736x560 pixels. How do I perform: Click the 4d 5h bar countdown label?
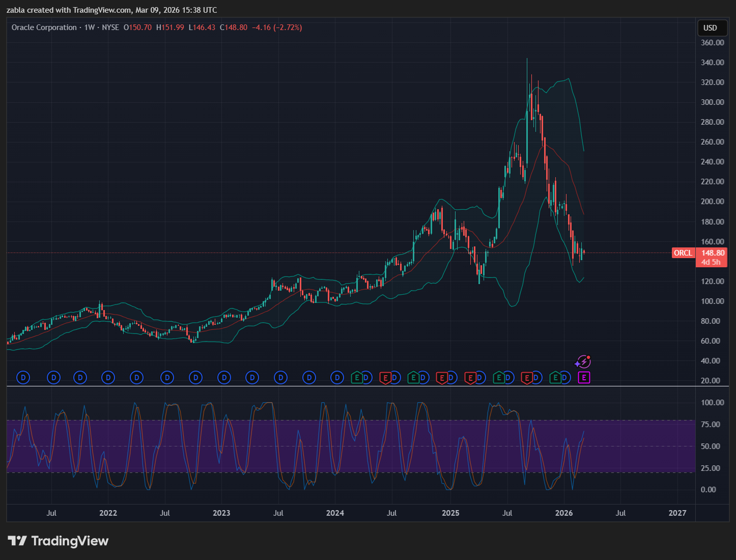click(711, 262)
